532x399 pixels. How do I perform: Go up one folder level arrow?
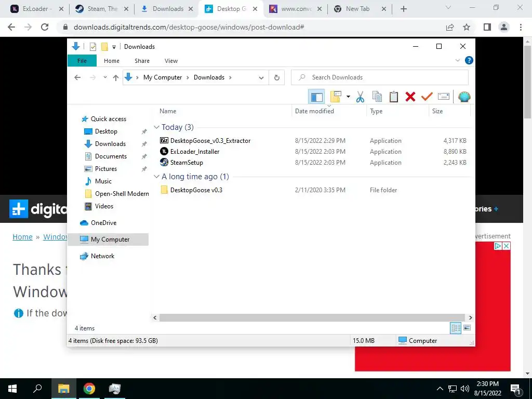point(116,78)
